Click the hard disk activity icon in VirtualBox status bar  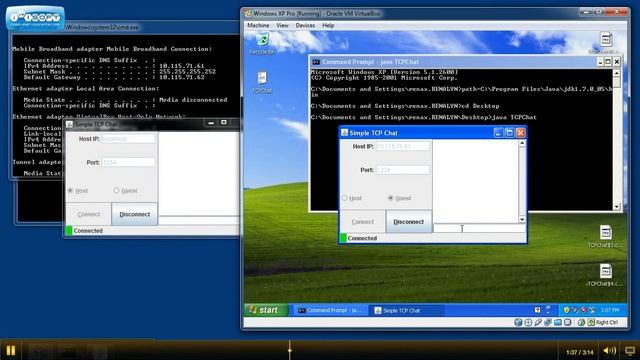(x=518, y=322)
